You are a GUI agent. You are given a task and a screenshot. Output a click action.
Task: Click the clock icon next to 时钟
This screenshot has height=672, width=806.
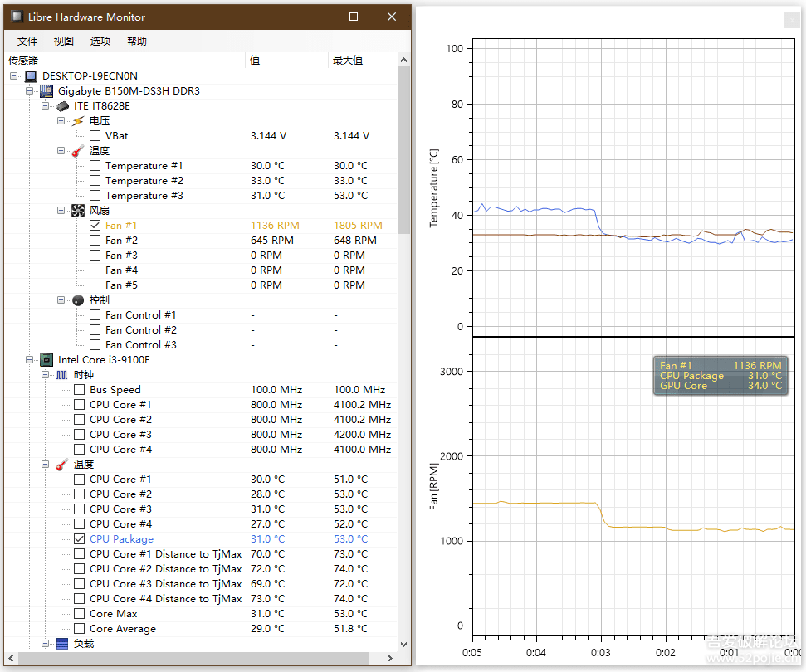tap(62, 374)
